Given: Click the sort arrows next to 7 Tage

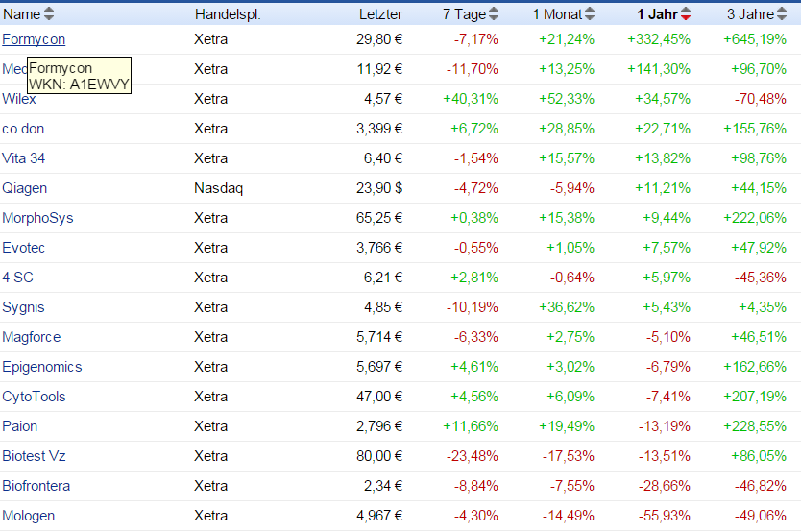Looking at the screenshot, I should [494, 14].
